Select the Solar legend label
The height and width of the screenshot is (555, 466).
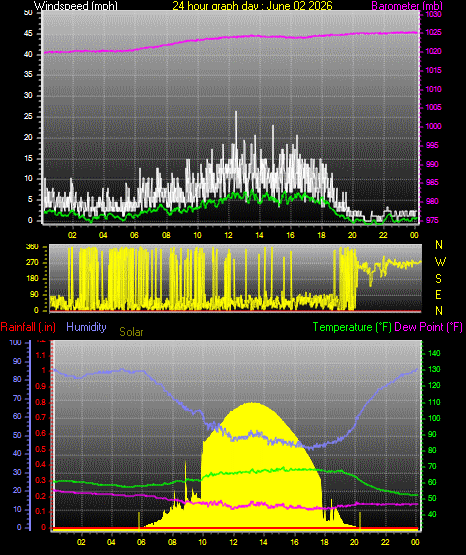tap(131, 332)
